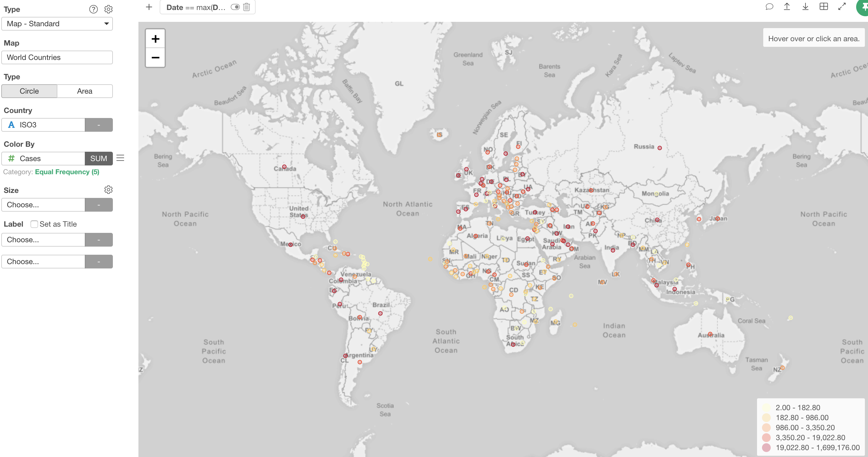Viewport: 868px width, 457px height.
Task: Open the Map - Standard type dropdown
Action: [x=57, y=24]
